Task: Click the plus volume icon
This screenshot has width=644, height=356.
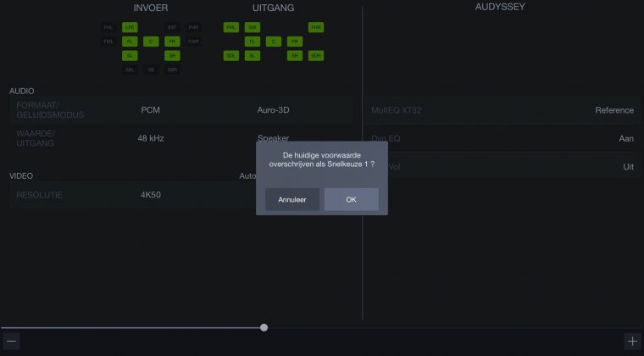Action: 632,342
